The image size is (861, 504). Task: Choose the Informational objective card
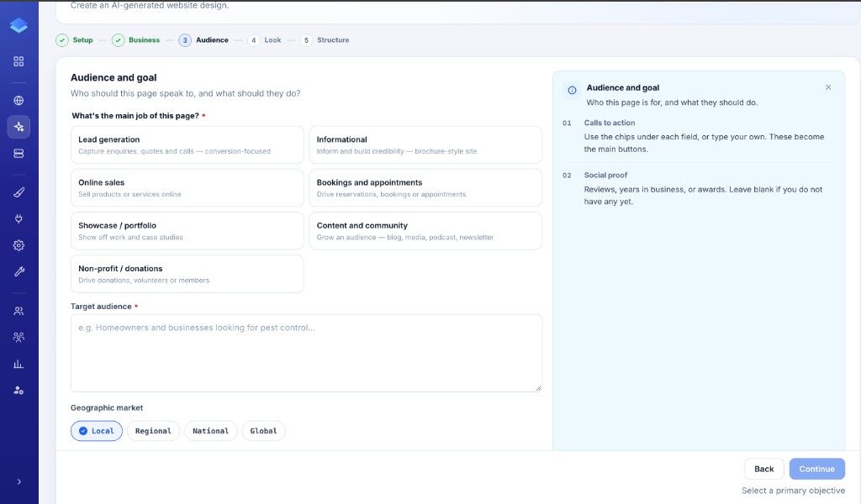click(425, 144)
